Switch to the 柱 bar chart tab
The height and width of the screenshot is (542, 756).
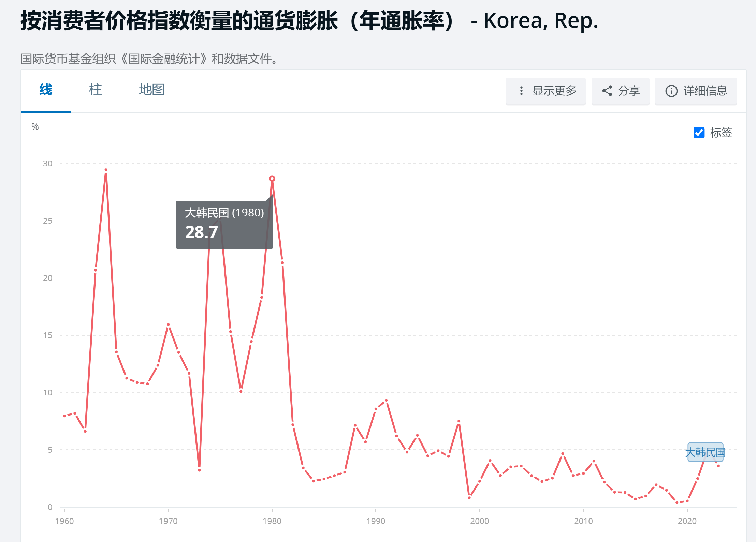95,90
